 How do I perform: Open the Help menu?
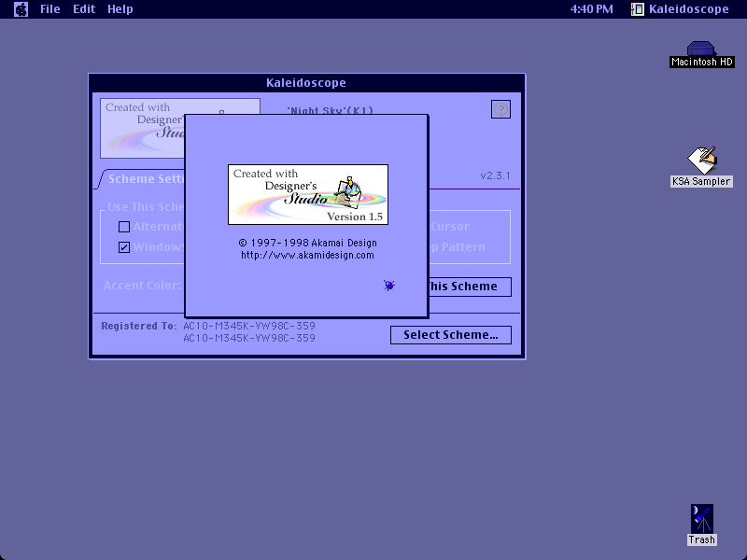click(x=120, y=9)
